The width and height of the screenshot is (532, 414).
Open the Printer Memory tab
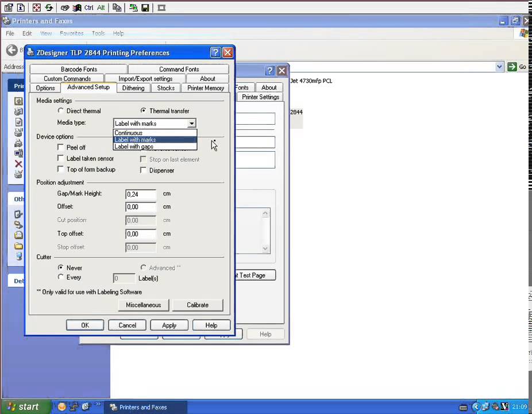(206, 88)
